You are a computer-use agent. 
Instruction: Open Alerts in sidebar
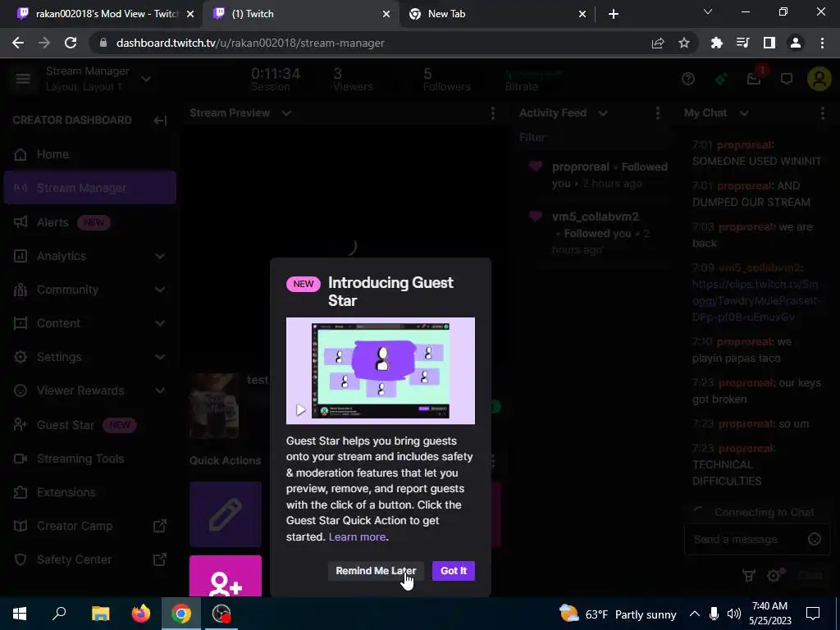coord(89,222)
